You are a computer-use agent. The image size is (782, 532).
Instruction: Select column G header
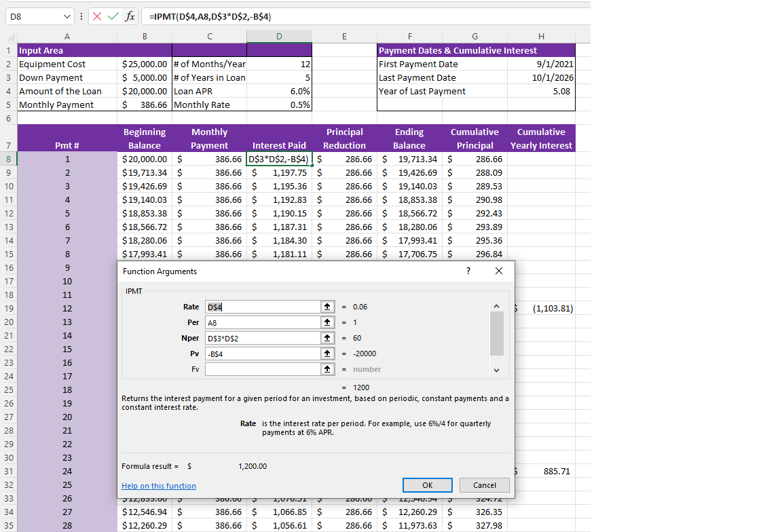coord(474,37)
